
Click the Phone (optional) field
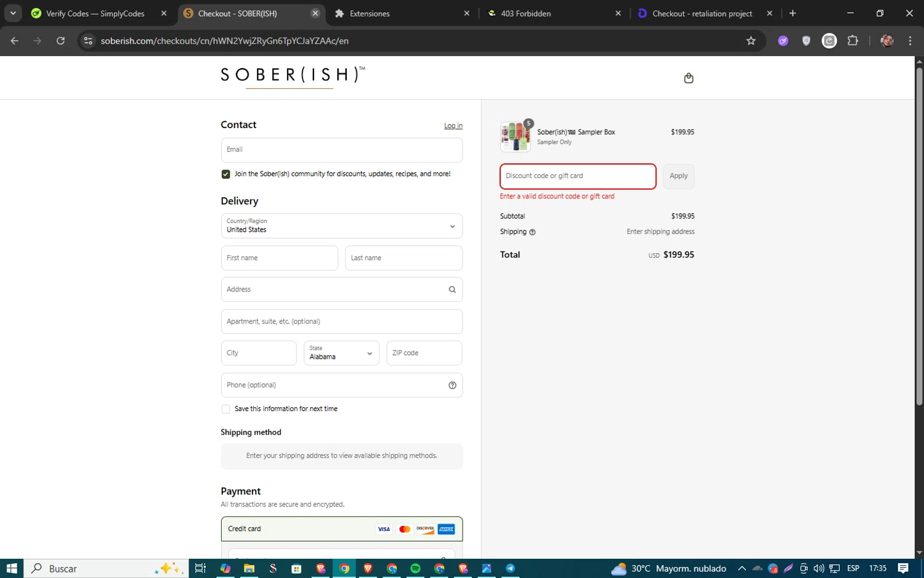[x=342, y=385]
